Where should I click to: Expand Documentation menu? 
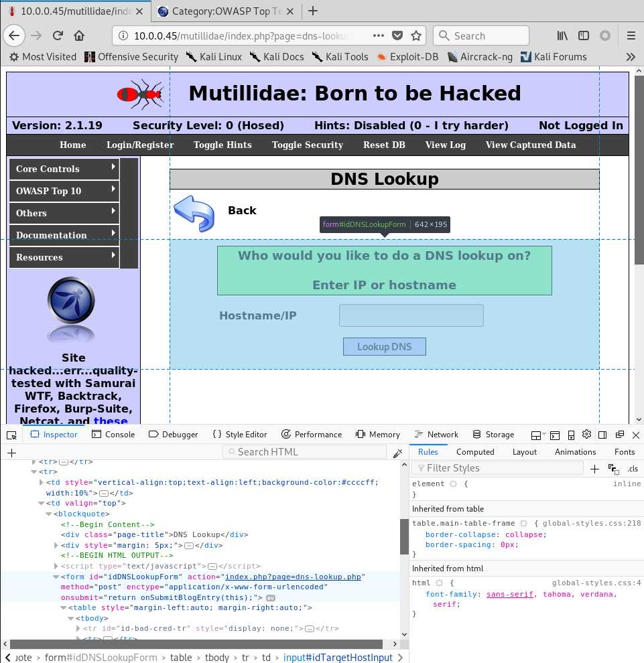(64, 234)
